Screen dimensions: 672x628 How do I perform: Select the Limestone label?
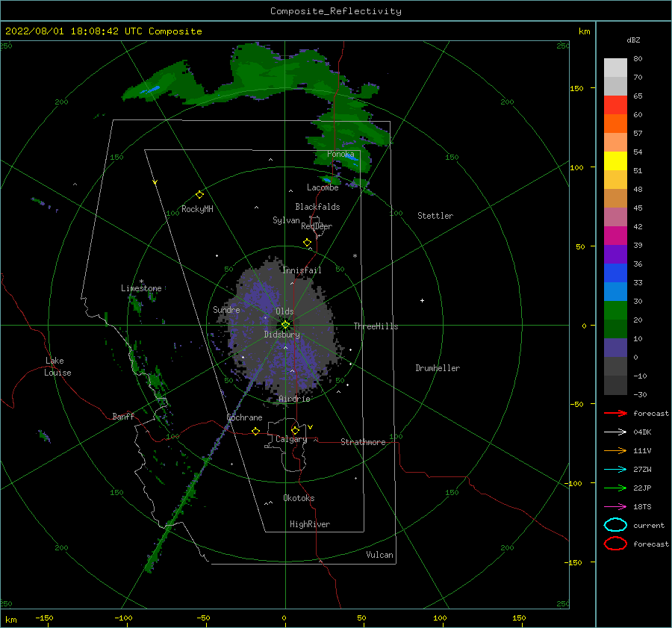click(x=141, y=288)
